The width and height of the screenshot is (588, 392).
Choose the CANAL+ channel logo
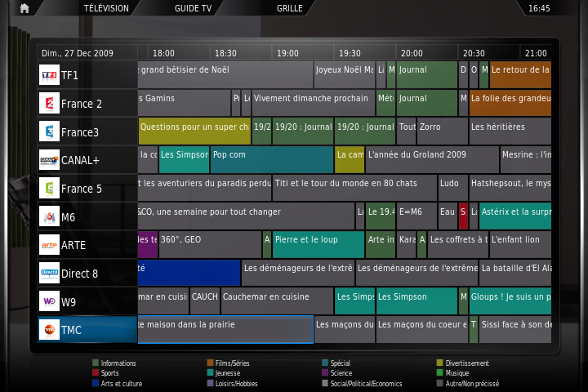pyautogui.click(x=49, y=160)
